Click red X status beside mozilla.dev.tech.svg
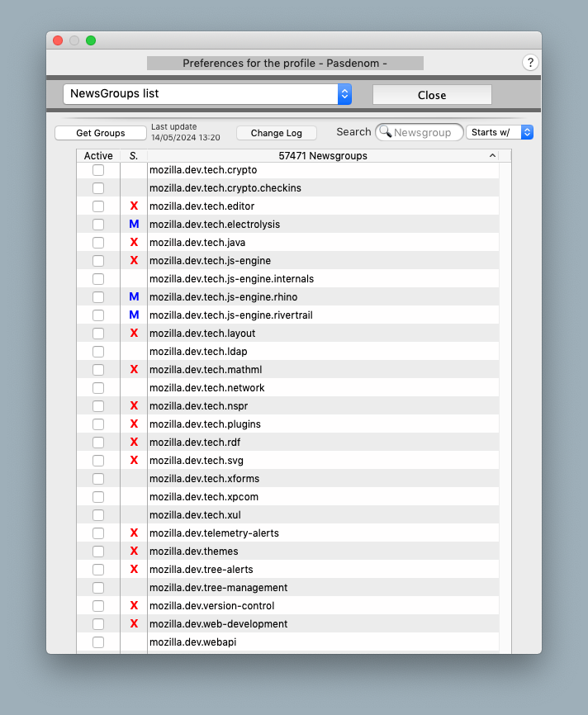Screen dimensions: 588x715 [134, 461]
